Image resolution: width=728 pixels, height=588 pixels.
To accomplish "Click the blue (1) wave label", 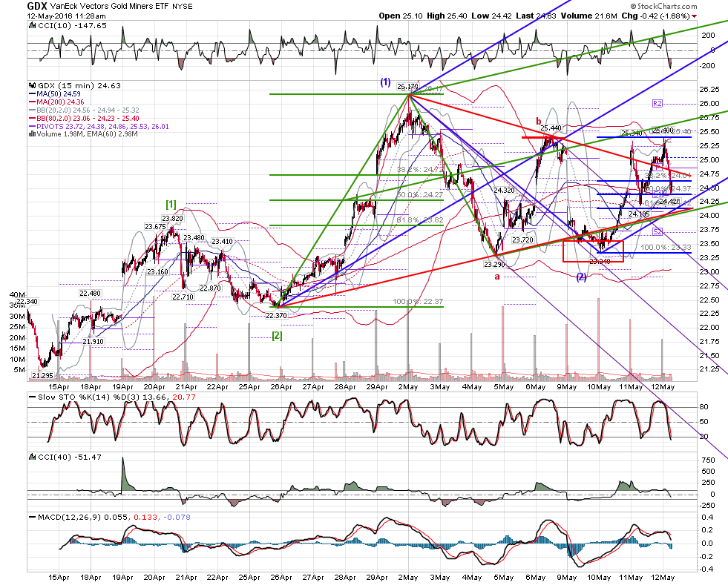I will click(x=385, y=82).
